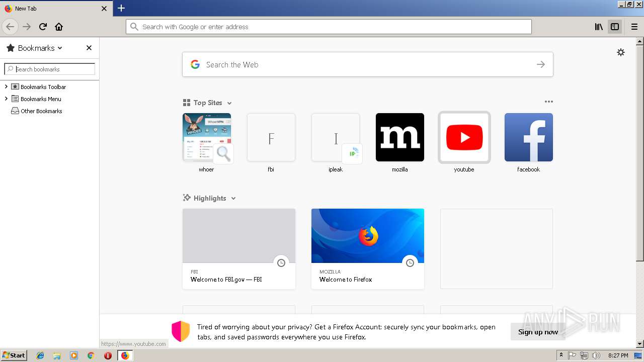Click the network tray icon
Image resolution: width=644 pixels, height=362 pixels.
point(584,355)
